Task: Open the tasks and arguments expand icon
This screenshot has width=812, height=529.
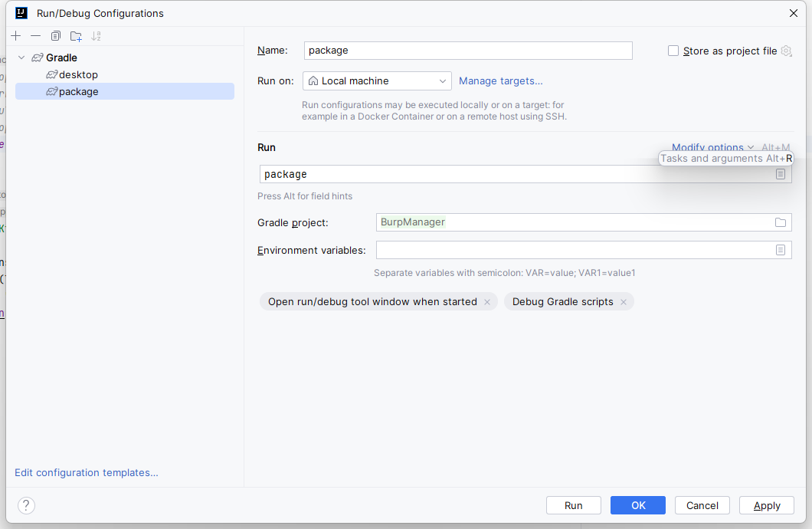Action: 780,174
